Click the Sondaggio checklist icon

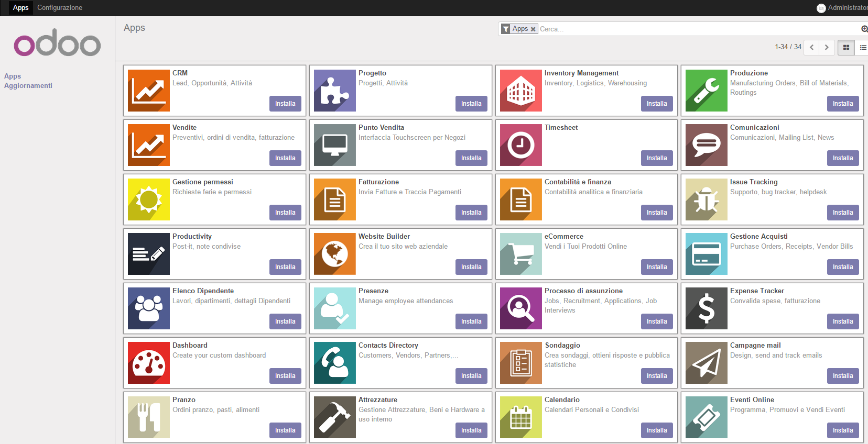pos(521,363)
